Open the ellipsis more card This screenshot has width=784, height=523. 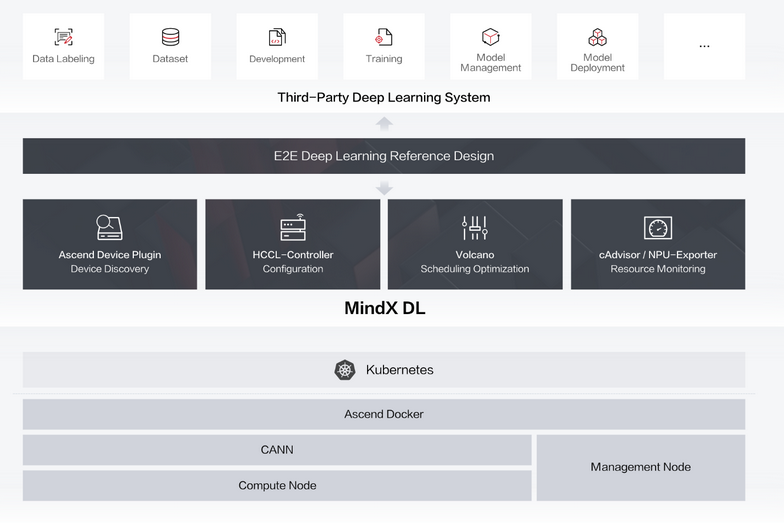click(704, 46)
